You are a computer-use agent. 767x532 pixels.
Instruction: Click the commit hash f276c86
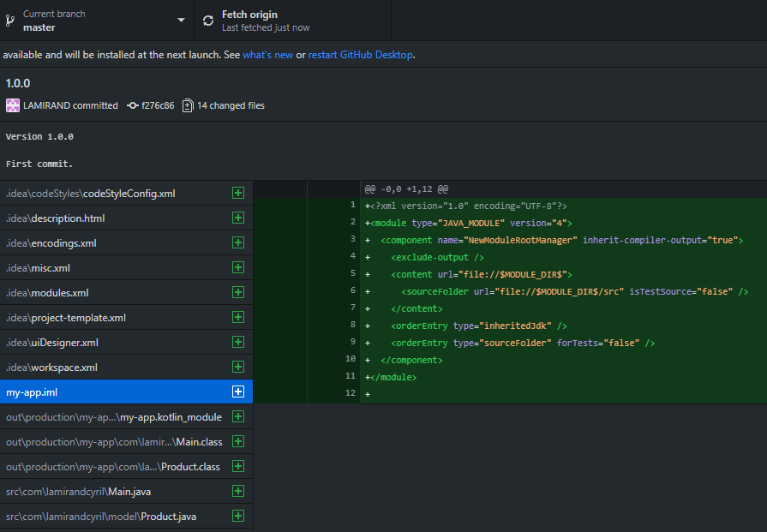(x=158, y=105)
